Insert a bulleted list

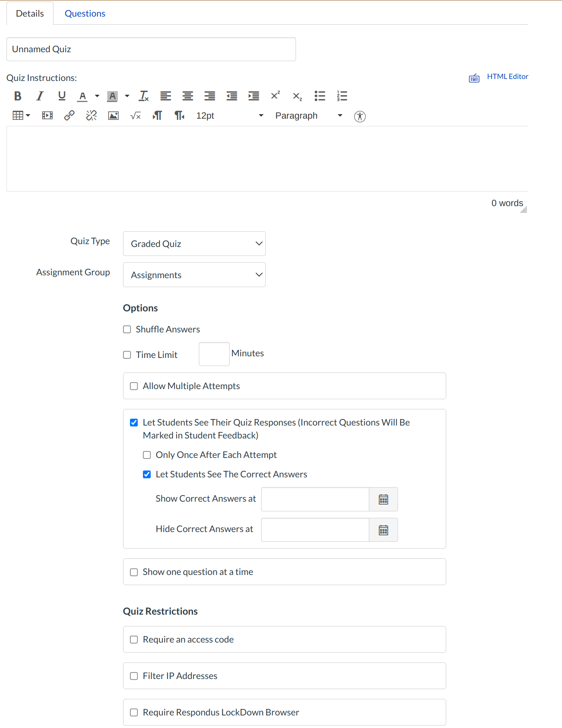(x=320, y=96)
